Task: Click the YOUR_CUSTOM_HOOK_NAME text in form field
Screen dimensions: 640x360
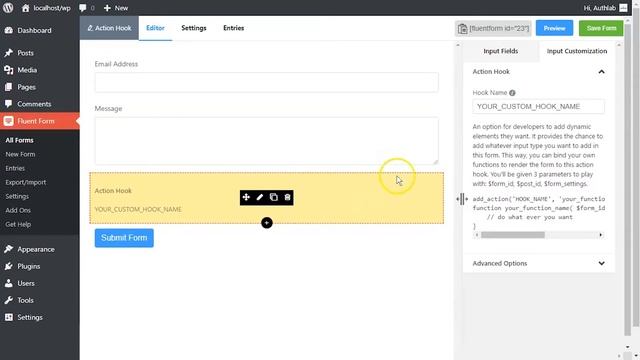Action: (138, 209)
